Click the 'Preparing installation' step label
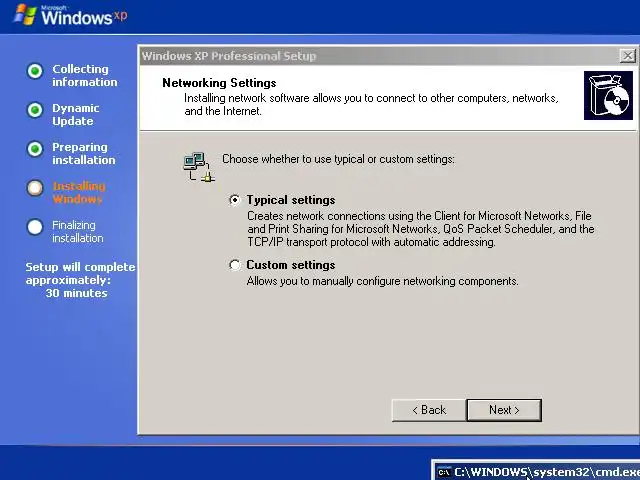Viewport: 640px width, 480px height. tap(84, 153)
